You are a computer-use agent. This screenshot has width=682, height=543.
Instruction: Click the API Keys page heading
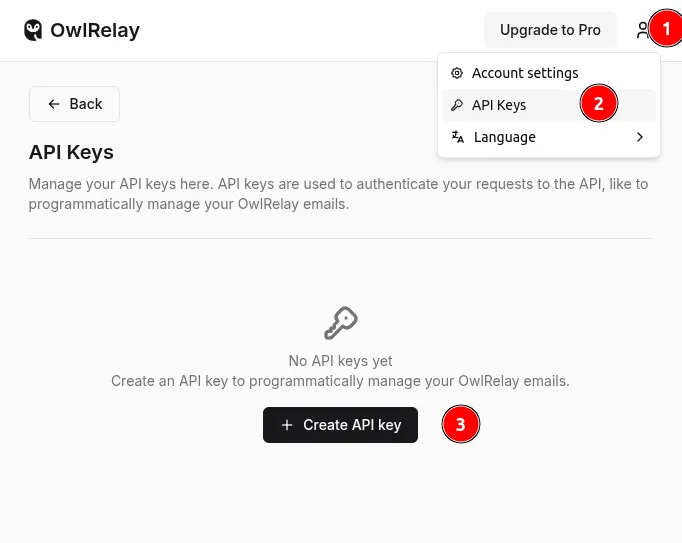[71, 152]
